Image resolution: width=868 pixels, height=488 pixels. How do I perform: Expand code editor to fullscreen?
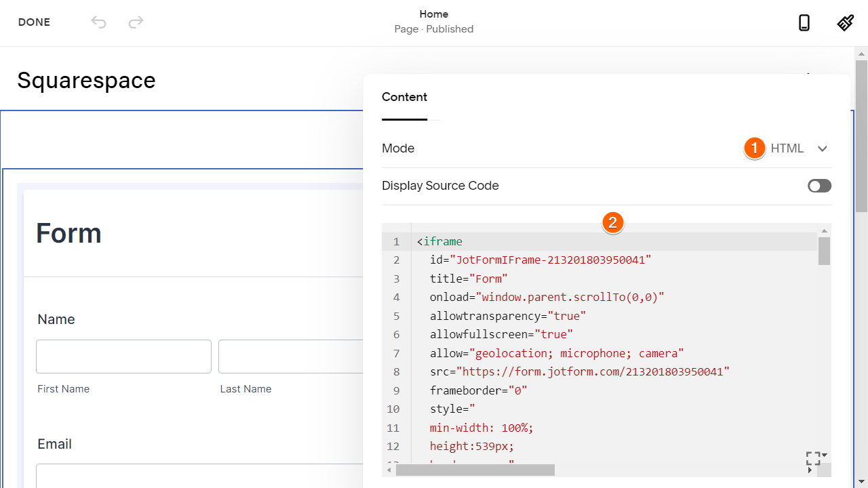pos(813,459)
